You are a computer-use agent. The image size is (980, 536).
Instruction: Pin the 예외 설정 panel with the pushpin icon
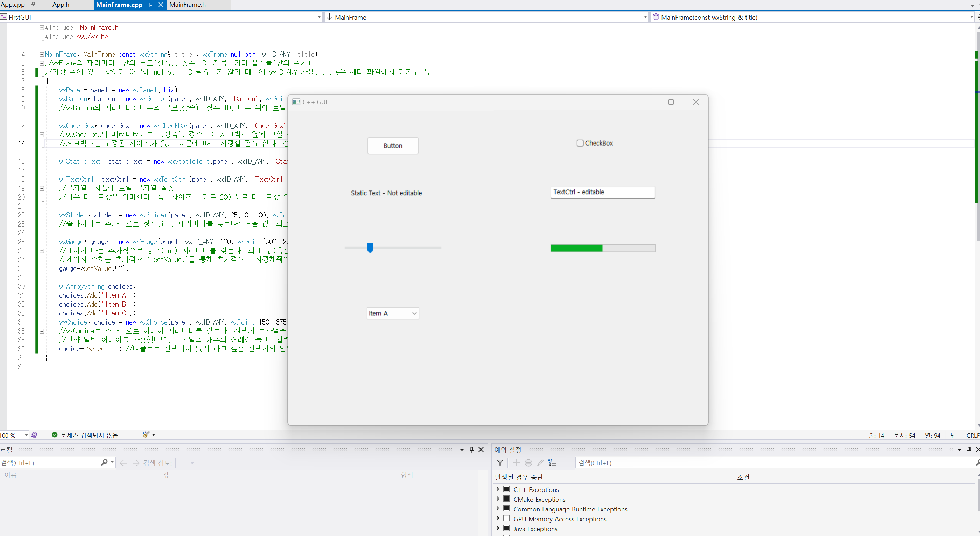pyautogui.click(x=969, y=450)
